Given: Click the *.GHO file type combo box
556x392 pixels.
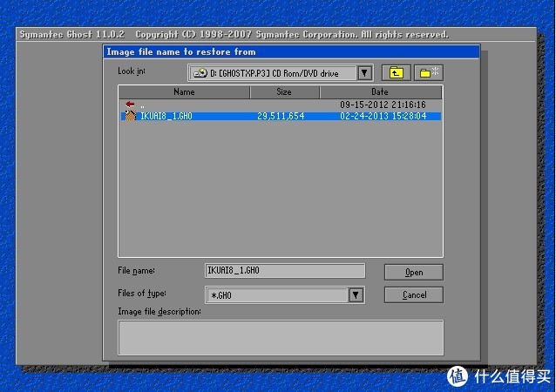Looking at the screenshot, I should tap(284, 295).
